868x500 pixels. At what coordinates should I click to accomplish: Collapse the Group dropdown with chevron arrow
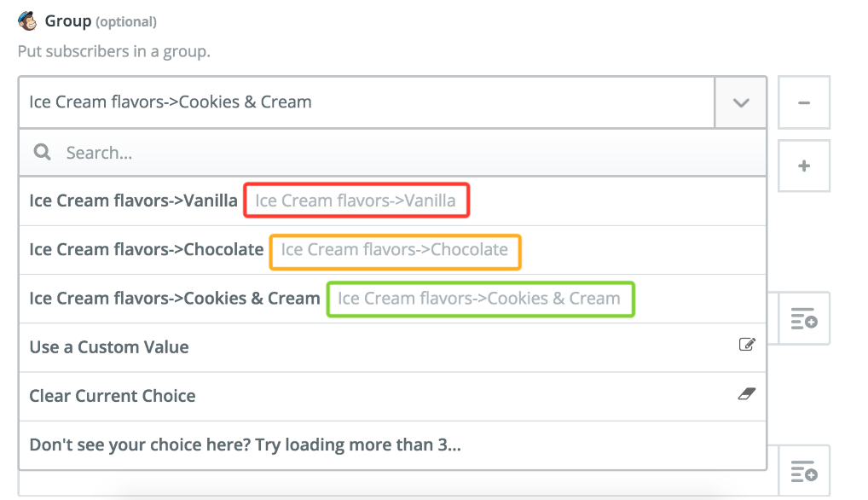click(741, 102)
